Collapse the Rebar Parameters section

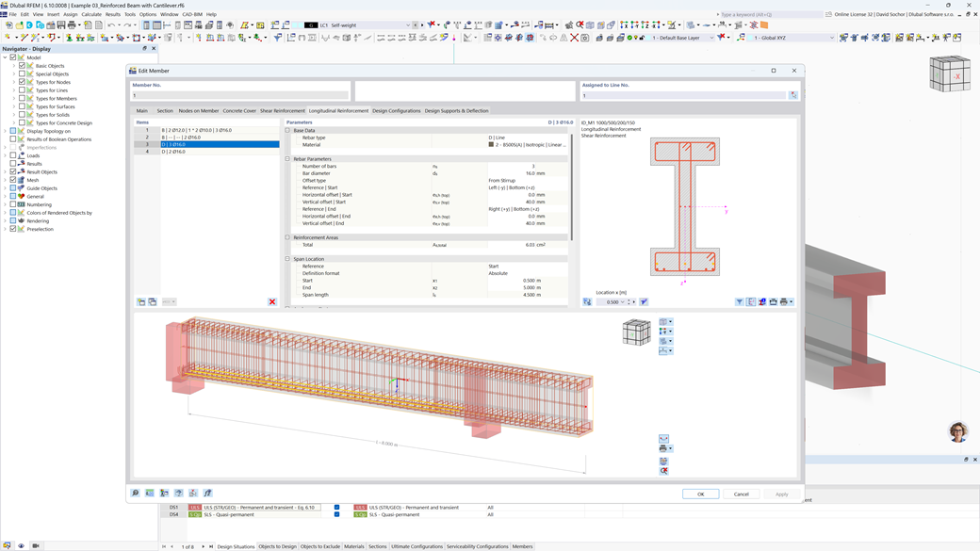287,158
